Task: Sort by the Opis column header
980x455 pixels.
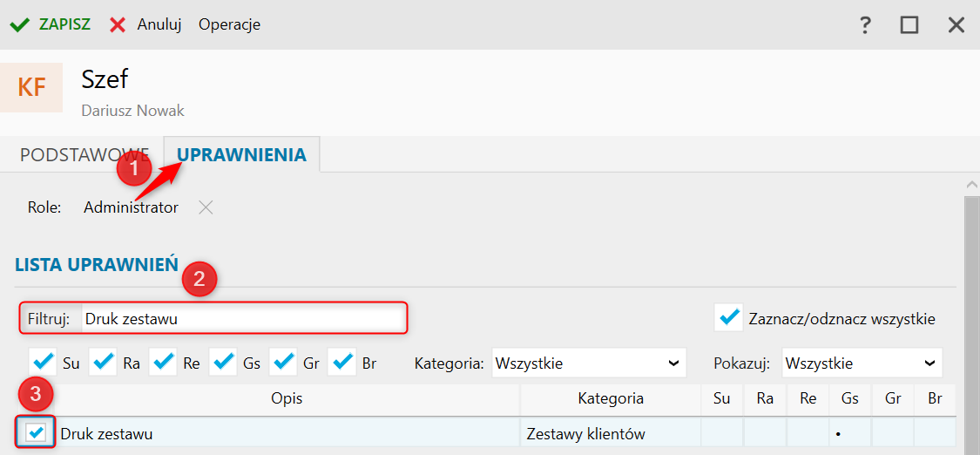Action: pos(287,398)
